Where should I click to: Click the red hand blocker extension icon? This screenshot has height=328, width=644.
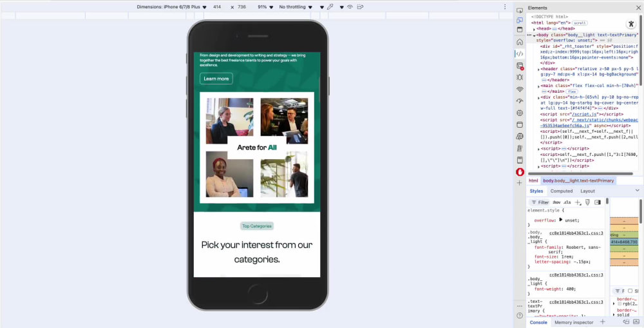(x=520, y=172)
